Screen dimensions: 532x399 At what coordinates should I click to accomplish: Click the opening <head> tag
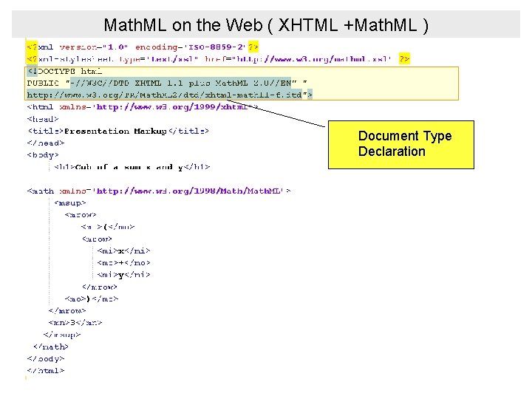click(43, 119)
